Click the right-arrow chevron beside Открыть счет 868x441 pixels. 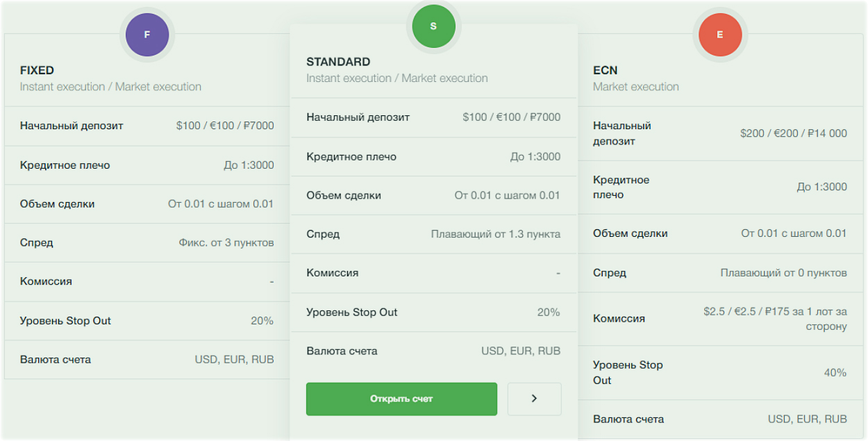[534, 399]
